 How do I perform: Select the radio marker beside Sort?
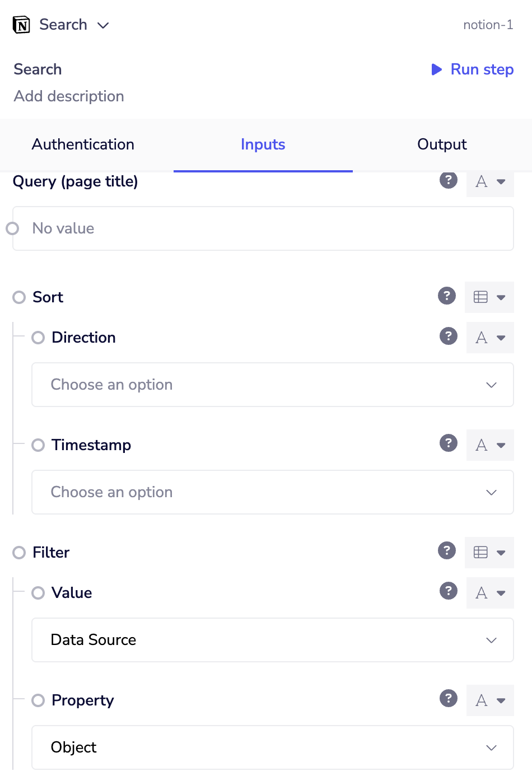click(18, 297)
